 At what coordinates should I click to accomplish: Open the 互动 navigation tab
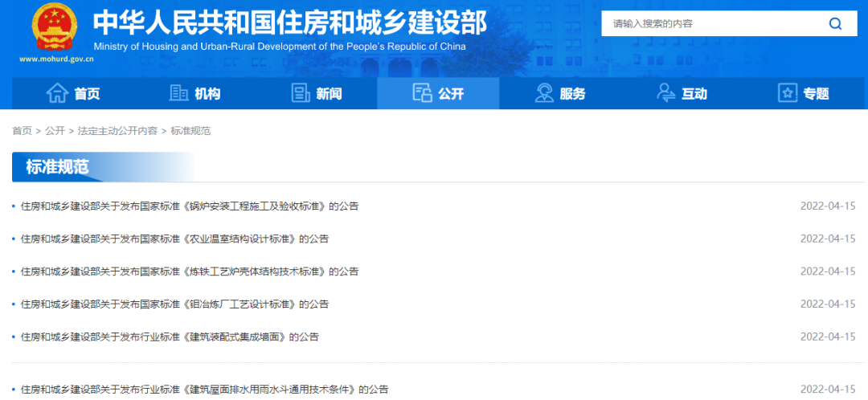tap(682, 93)
